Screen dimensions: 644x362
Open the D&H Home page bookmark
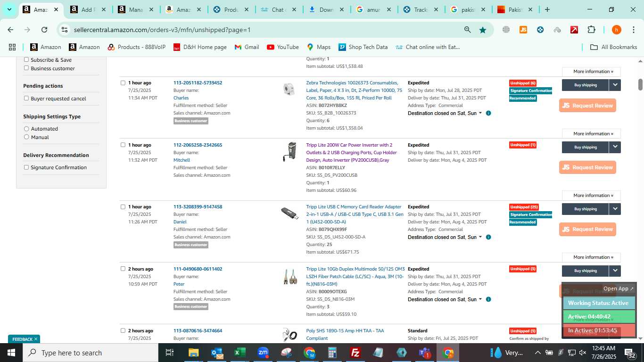(x=200, y=47)
